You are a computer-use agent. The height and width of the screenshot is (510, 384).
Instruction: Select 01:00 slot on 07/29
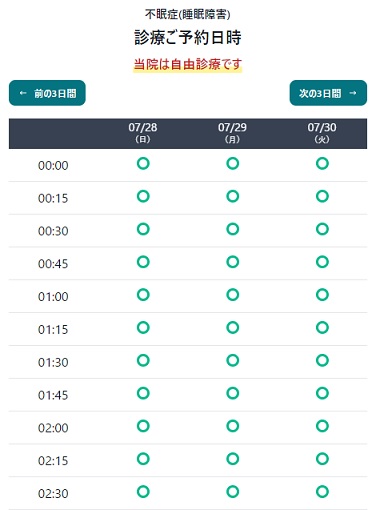233,295
